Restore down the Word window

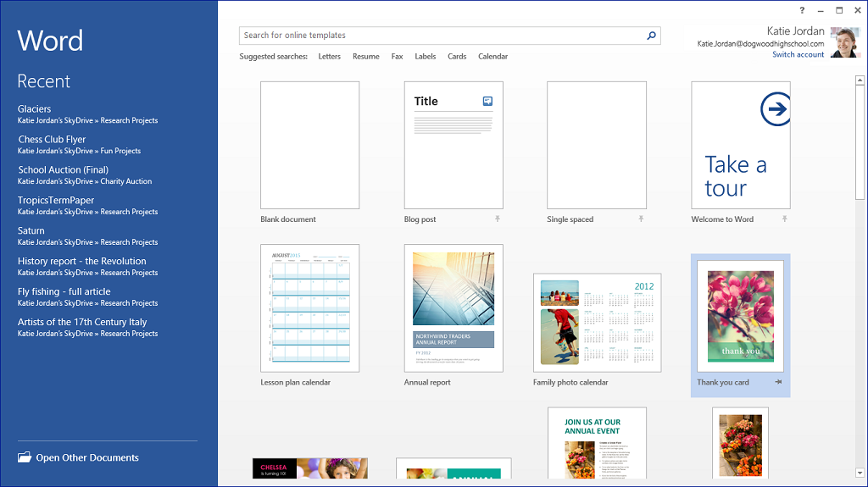click(839, 10)
